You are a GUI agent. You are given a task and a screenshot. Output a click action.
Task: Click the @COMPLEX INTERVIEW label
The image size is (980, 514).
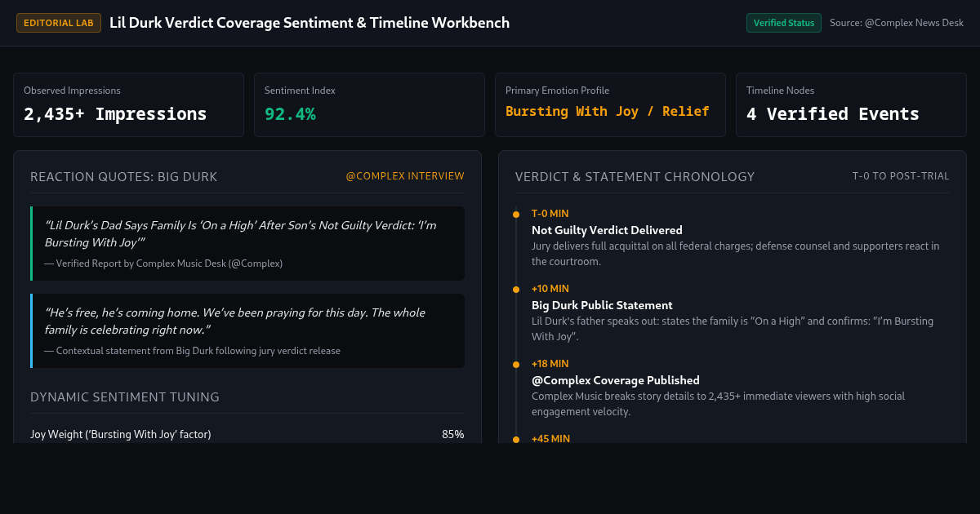pyautogui.click(x=405, y=176)
